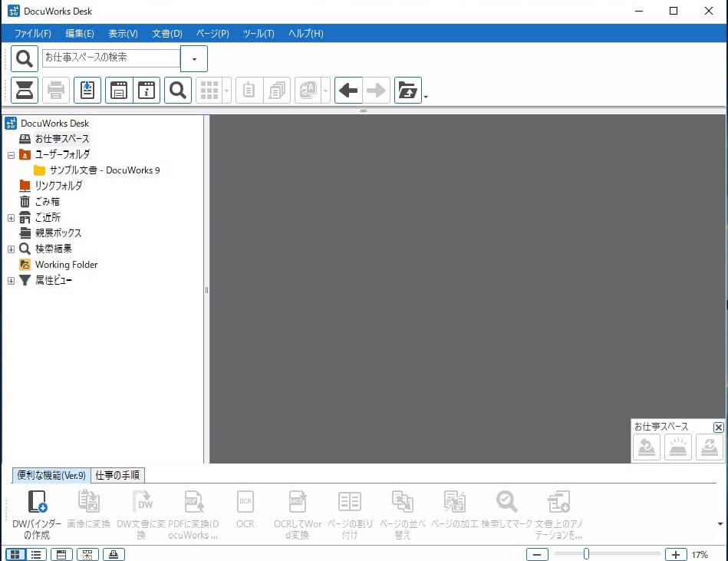Open the info view window icon

click(x=146, y=91)
